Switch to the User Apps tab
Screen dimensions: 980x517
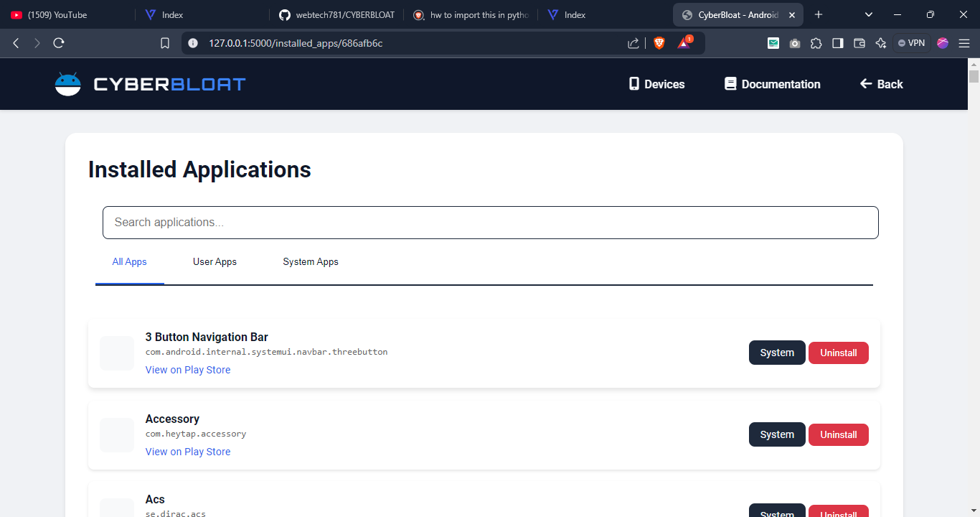coord(215,262)
